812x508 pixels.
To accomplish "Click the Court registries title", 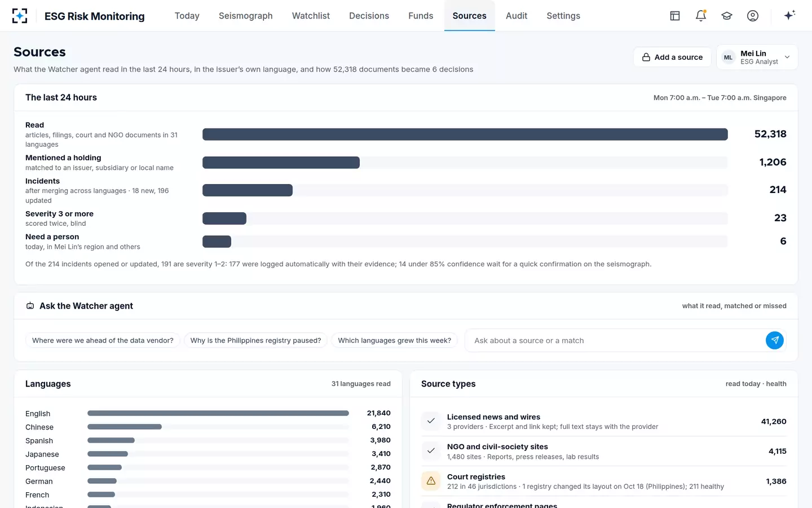I will pyautogui.click(x=476, y=477).
